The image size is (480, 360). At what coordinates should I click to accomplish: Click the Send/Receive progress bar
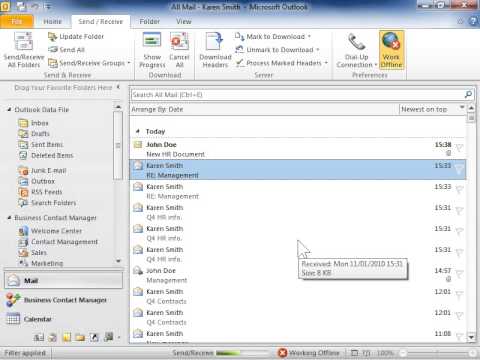[241, 353]
